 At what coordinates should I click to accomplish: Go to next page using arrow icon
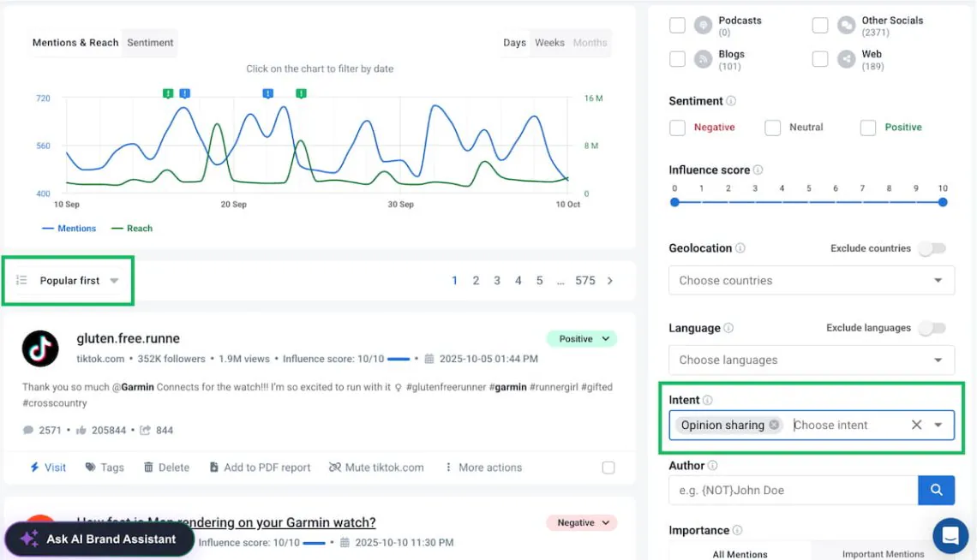[610, 281]
